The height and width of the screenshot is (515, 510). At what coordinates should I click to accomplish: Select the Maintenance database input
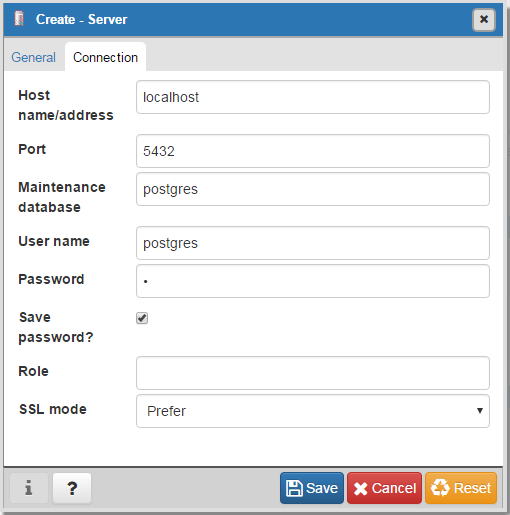point(313,189)
